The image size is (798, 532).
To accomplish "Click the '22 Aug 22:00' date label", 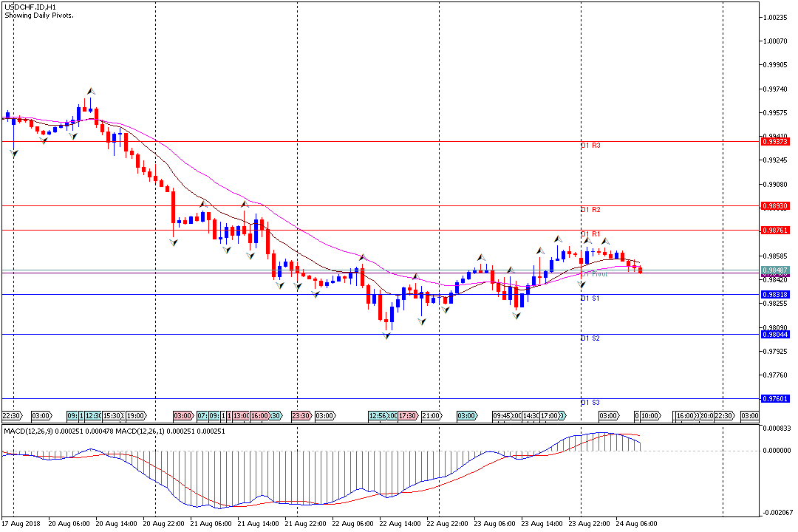I will 447,523.
